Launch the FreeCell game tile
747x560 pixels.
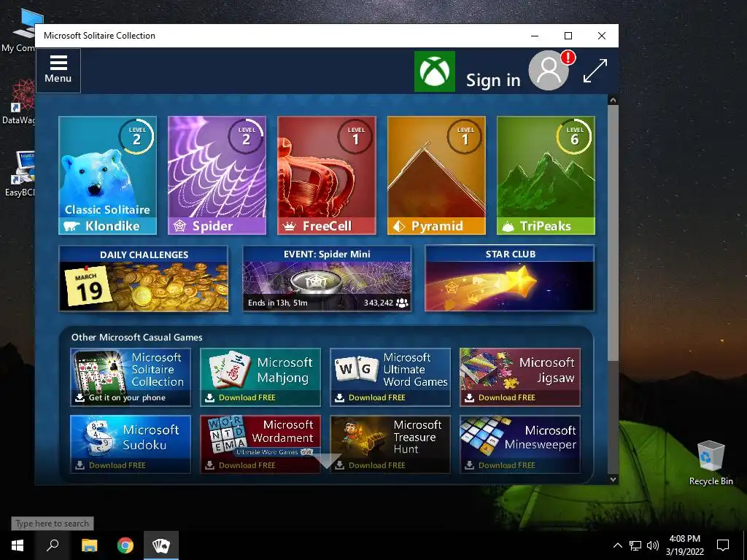326,175
